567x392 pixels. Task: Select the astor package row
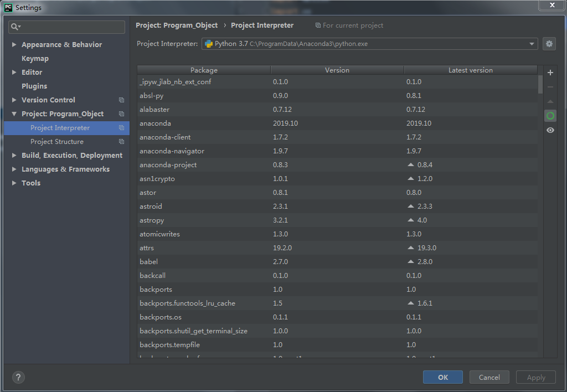coord(337,192)
